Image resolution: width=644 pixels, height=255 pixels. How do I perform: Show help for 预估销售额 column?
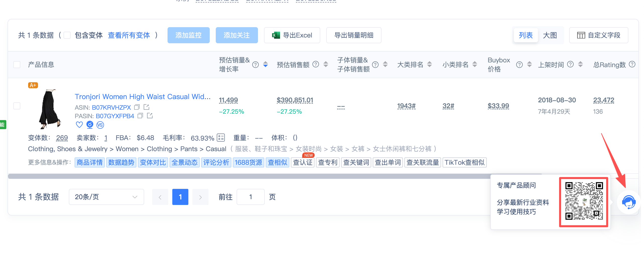coord(316,65)
